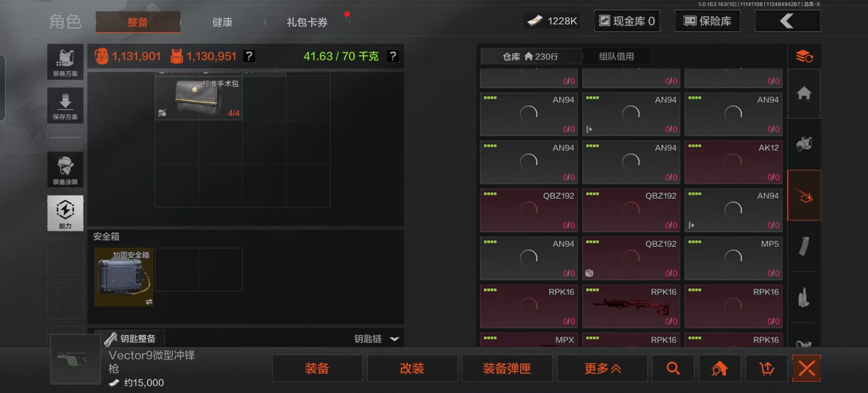The image size is (868, 393).
Task: Click the Vector9微型冲锋枪 item name
Action: tap(151, 361)
